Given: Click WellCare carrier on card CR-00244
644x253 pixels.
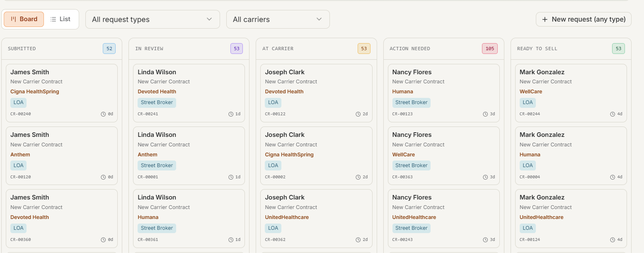Looking at the screenshot, I should tap(531, 92).
